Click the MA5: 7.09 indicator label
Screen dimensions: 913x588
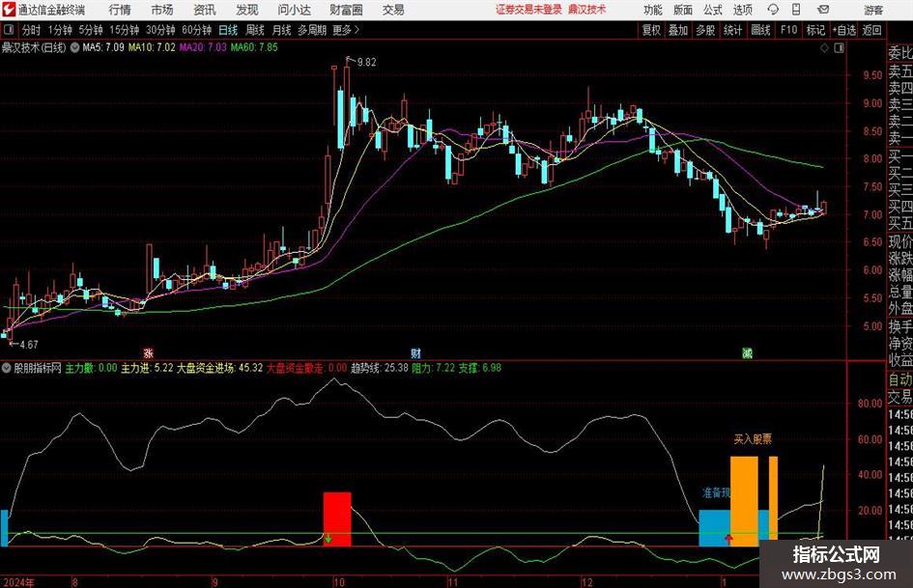[x=103, y=47]
